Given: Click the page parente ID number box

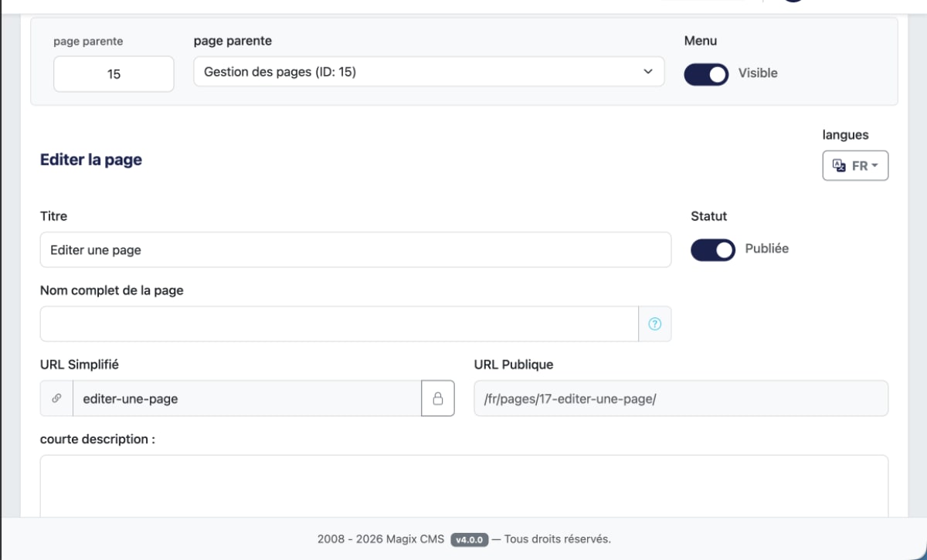Looking at the screenshot, I should 114,74.
